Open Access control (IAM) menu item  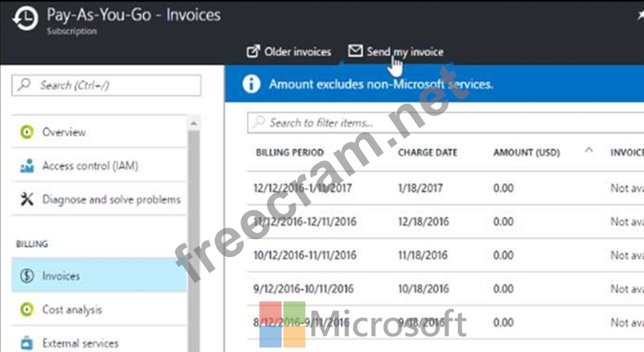tap(99, 166)
